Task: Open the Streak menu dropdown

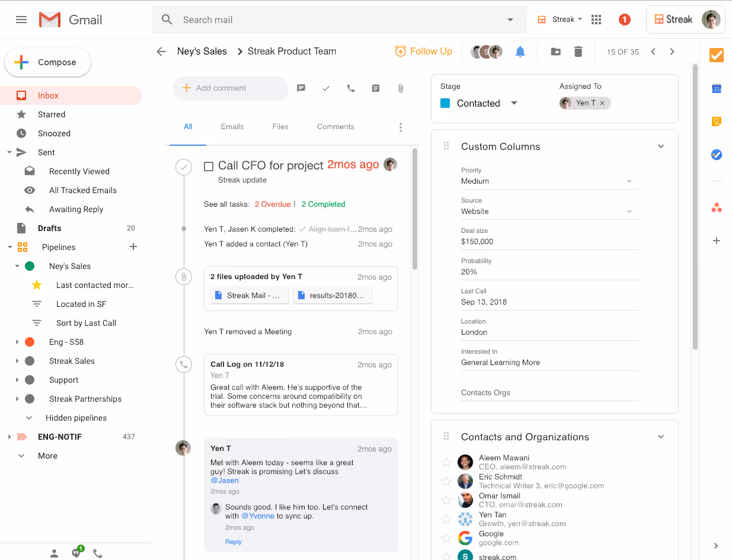Action: [560, 20]
